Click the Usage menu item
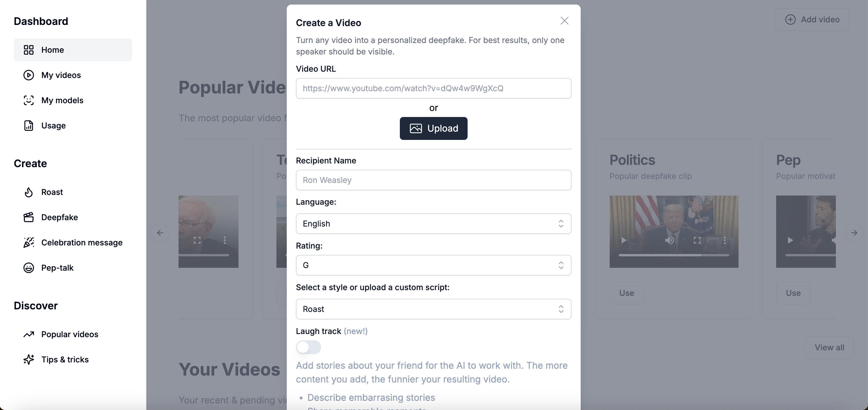Screen dimensions: 868x410 click(53, 125)
